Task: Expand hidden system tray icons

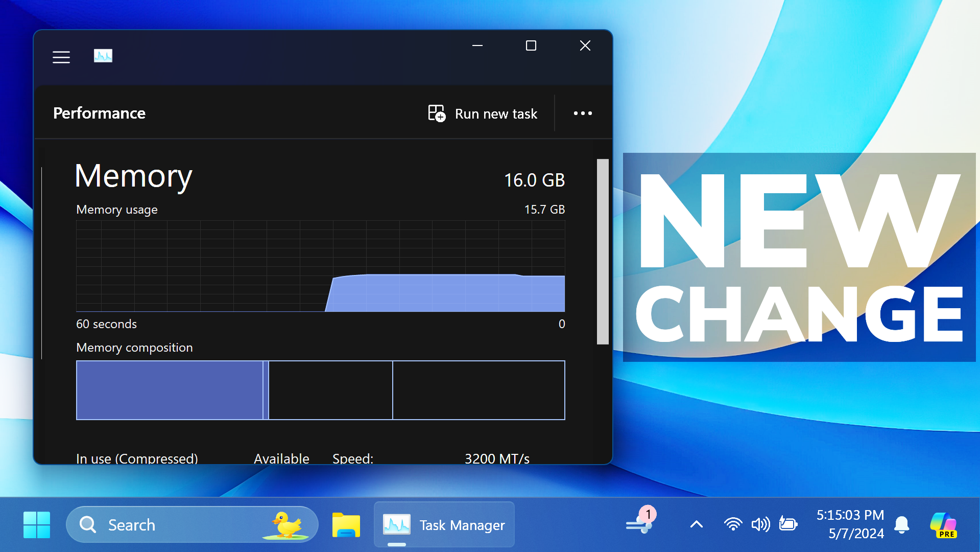Action: 696,524
